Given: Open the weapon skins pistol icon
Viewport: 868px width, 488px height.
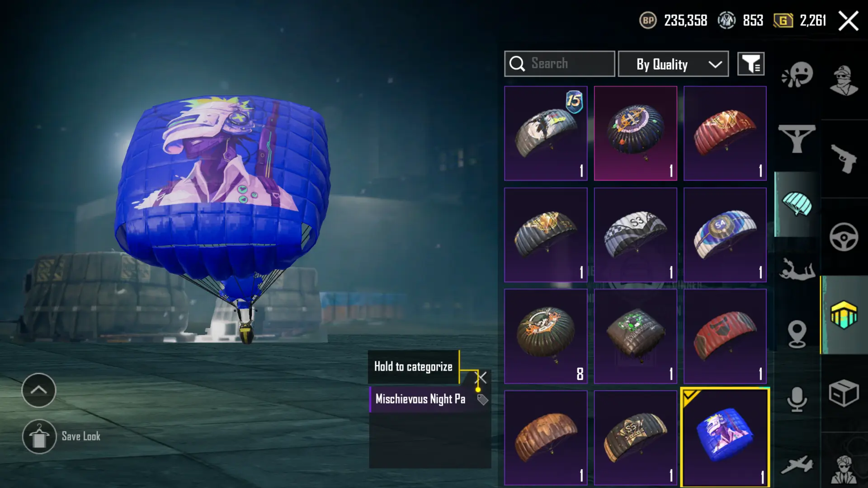Looking at the screenshot, I should tap(844, 159).
